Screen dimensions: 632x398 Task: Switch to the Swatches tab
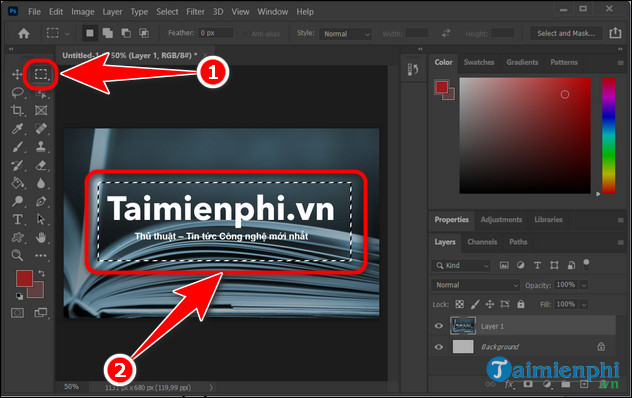coord(479,63)
